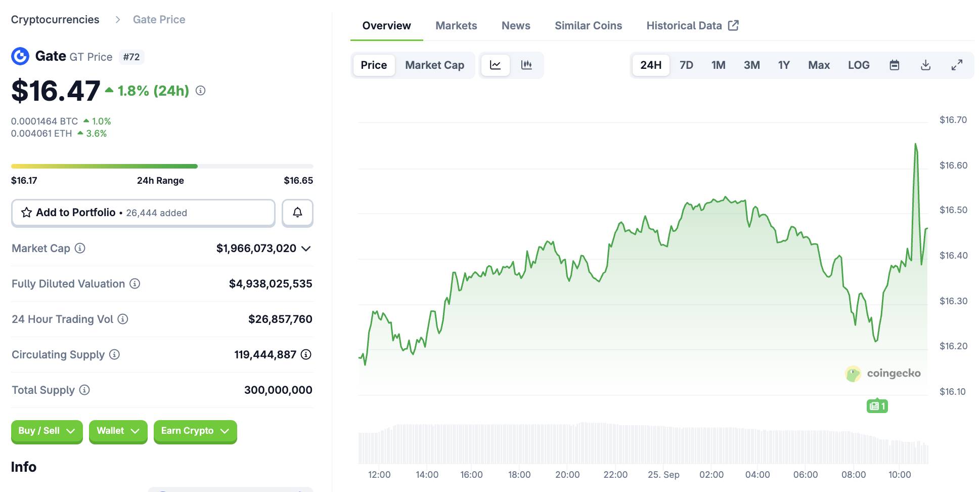Click the Gate Price breadcrumb
Screen dimensions: 980x492
click(x=159, y=19)
